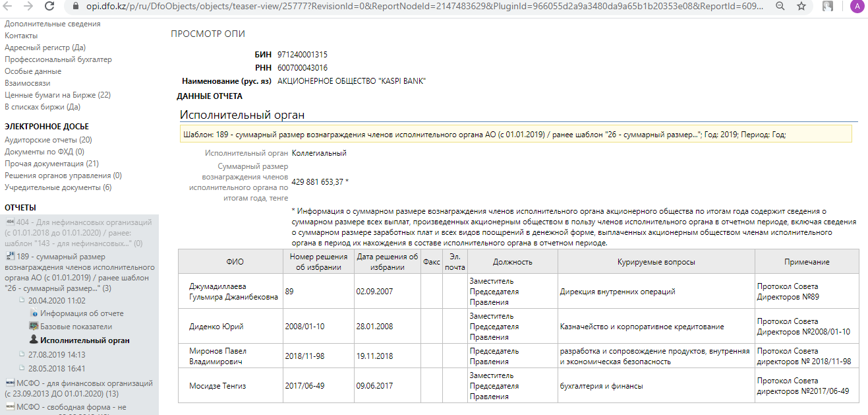This screenshot has height=415, width=868.
Task: Click the Должность column header
Action: (x=513, y=262)
